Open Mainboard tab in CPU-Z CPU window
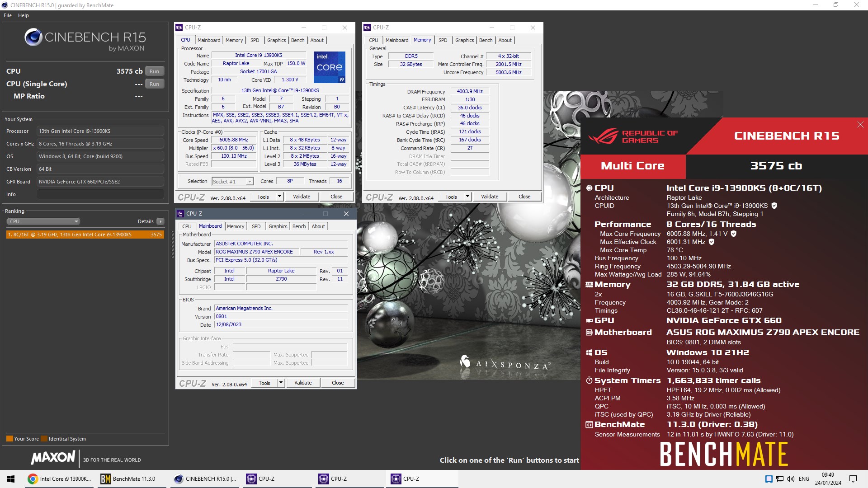This screenshot has width=868, height=488. [209, 40]
